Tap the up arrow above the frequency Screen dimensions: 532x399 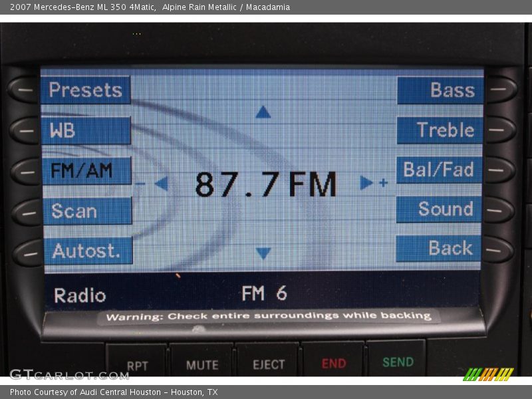click(263, 112)
